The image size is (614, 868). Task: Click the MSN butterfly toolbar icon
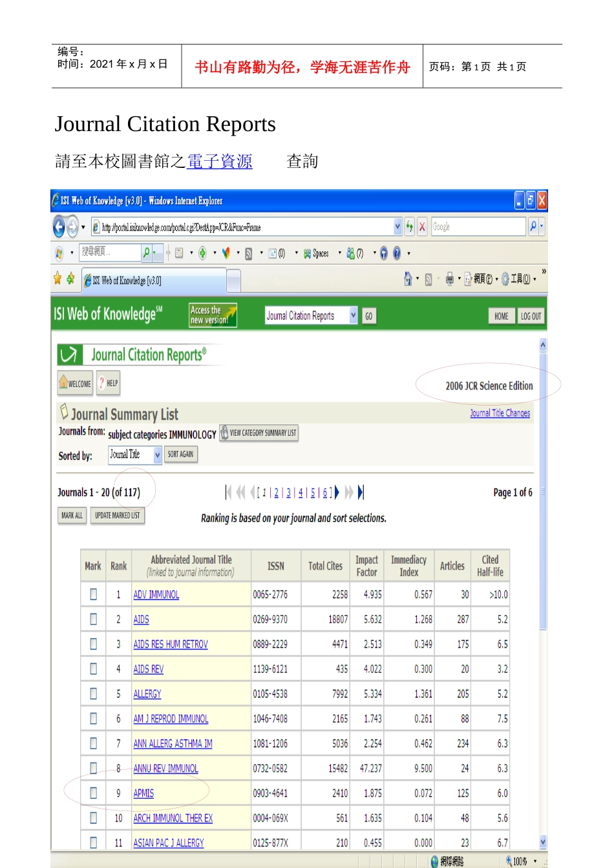tap(226, 253)
